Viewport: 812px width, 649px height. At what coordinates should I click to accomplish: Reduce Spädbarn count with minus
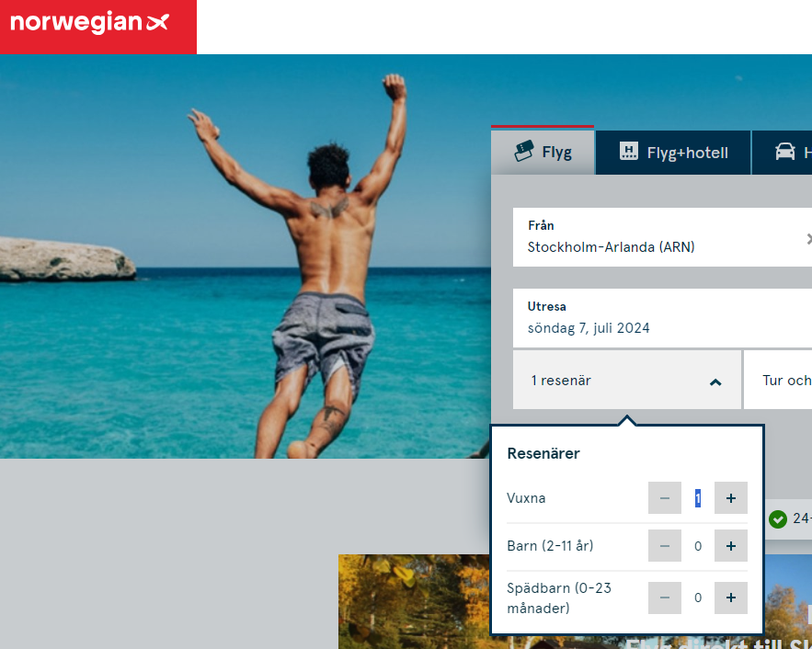tap(665, 598)
